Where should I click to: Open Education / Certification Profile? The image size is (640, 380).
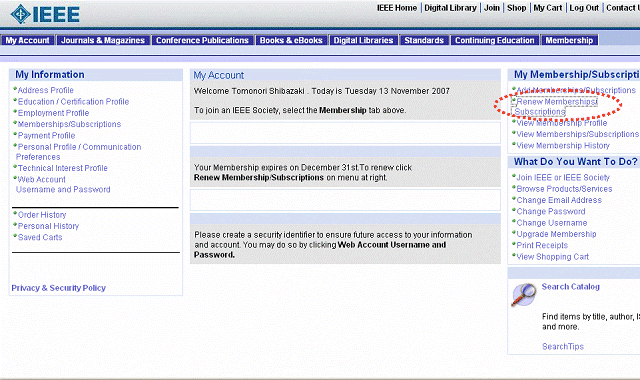pos(73,102)
